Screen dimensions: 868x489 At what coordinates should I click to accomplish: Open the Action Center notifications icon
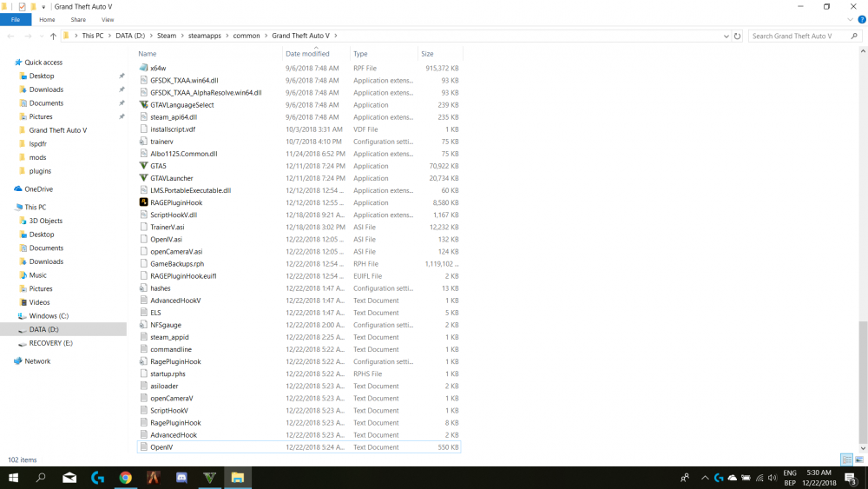pyautogui.click(x=851, y=478)
